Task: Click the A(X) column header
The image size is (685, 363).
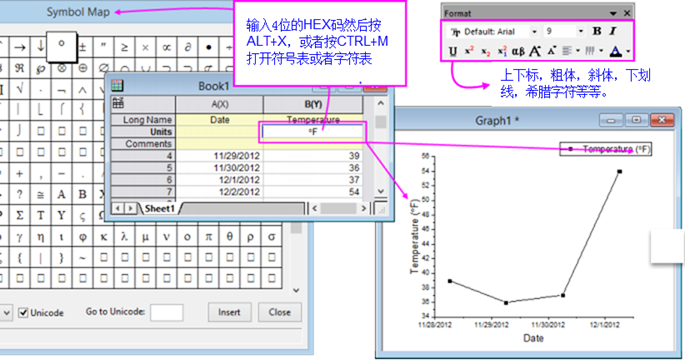Action: 220,104
